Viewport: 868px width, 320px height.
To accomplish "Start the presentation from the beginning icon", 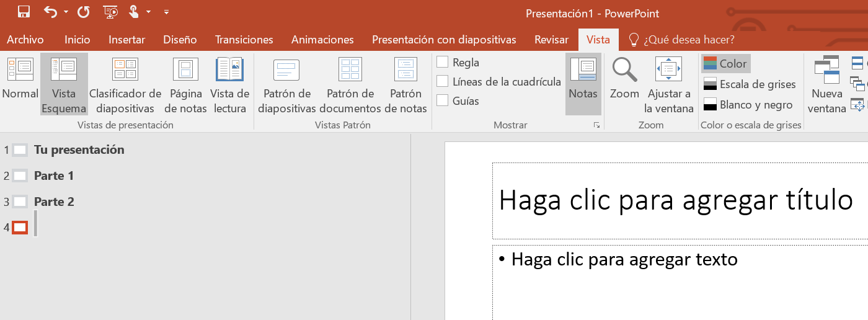I will click(x=111, y=12).
